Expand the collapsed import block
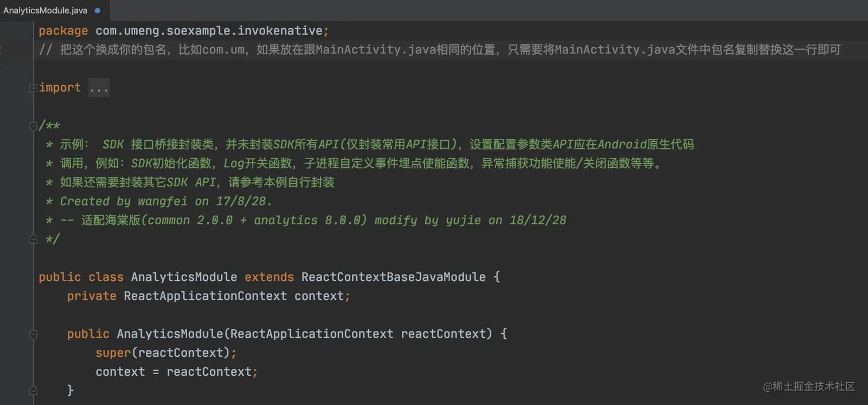The height and width of the screenshot is (405, 868). coord(34,88)
